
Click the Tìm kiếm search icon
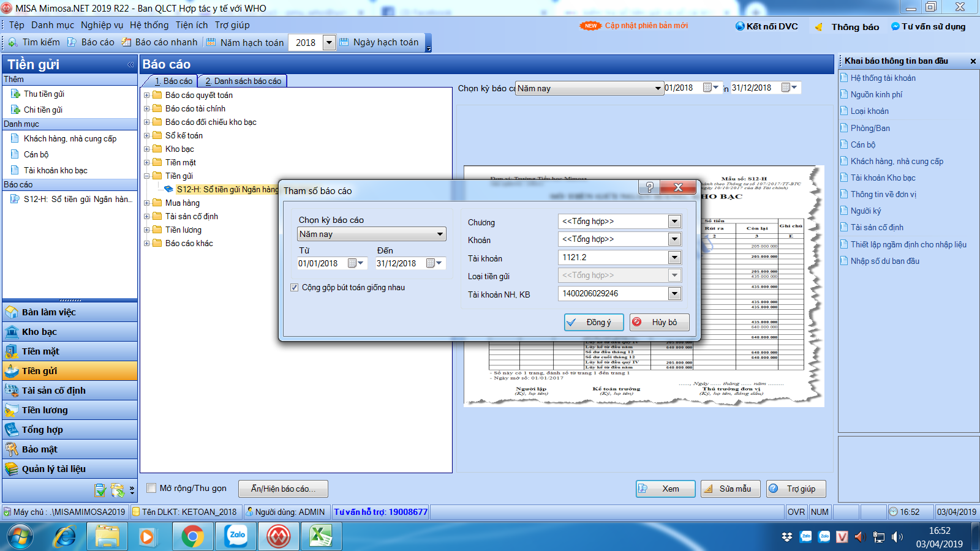[x=12, y=42]
